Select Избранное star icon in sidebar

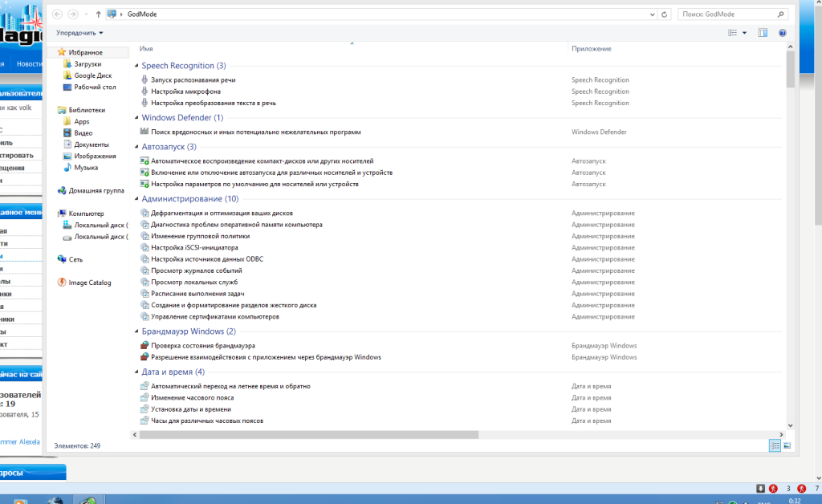tap(61, 52)
